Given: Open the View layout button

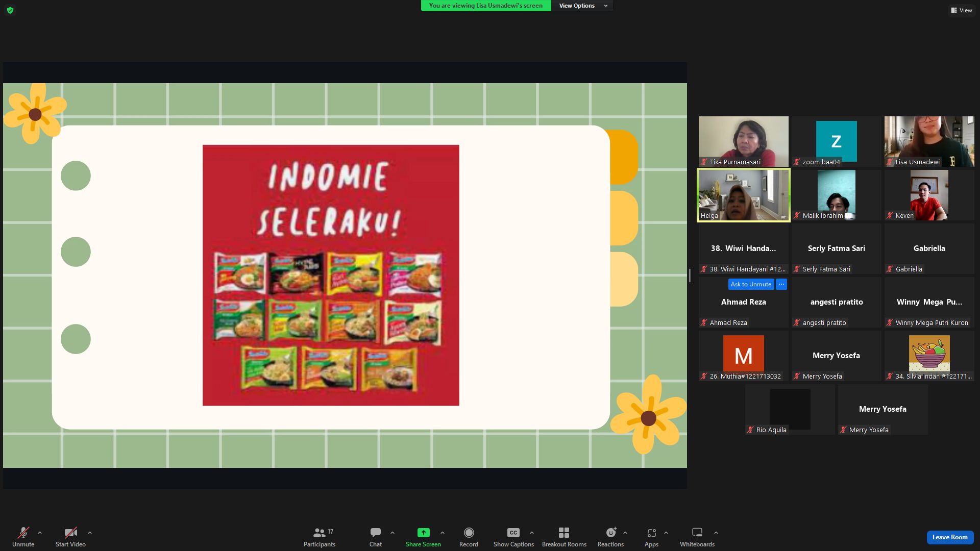Looking at the screenshot, I should pyautogui.click(x=962, y=10).
